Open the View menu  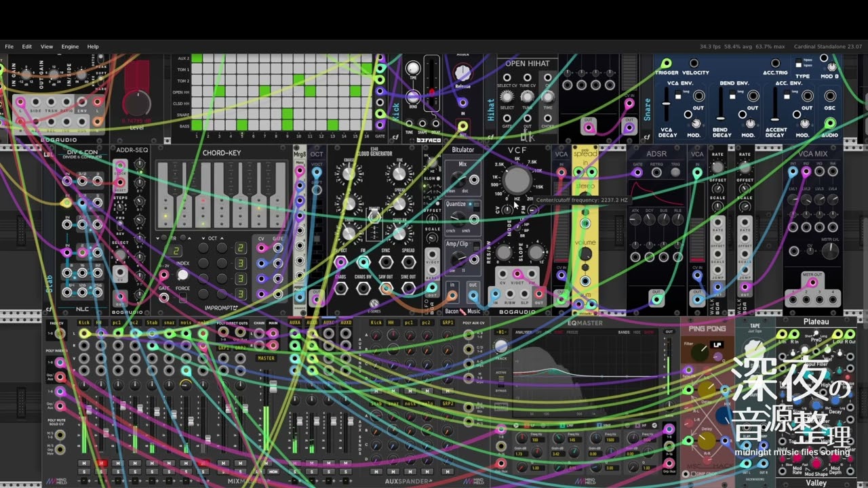[x=47, y=47]
